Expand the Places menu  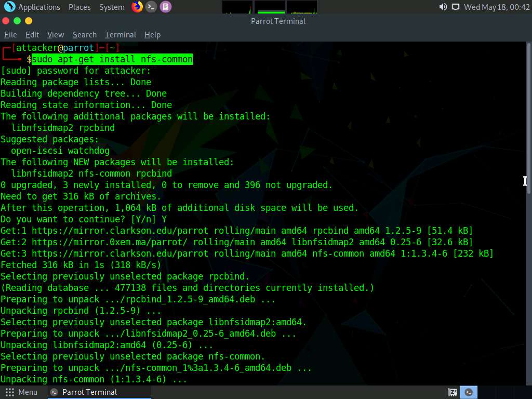click(79, 7)
